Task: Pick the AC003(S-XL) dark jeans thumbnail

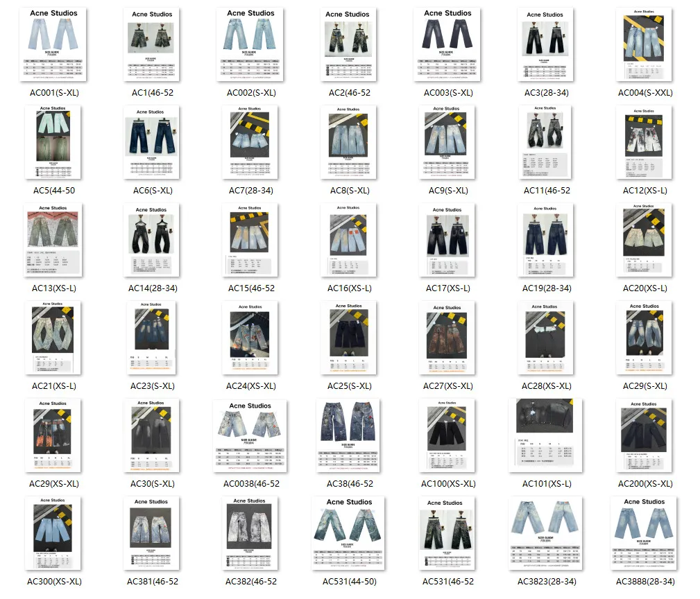Action: click(447, 44)
